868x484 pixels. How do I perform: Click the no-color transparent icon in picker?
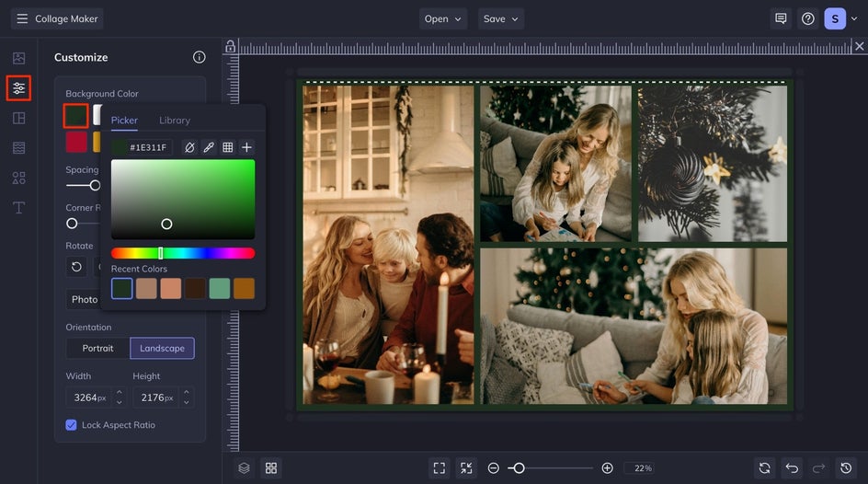tap(189, 147)
